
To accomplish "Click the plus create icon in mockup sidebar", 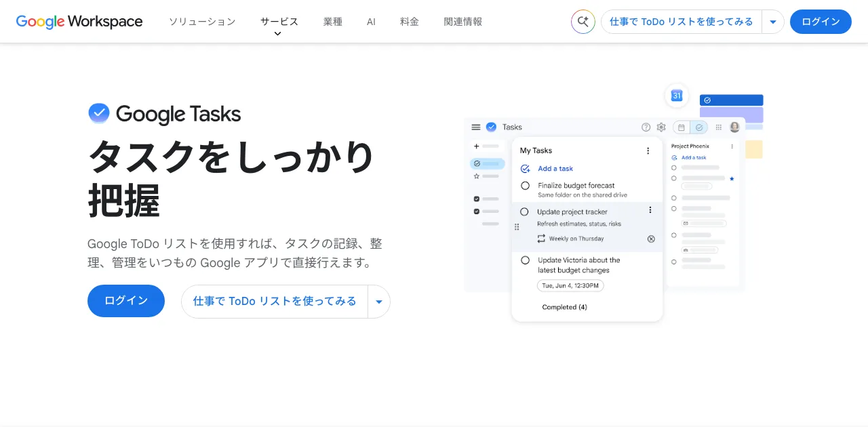I will (x=477, y=146).
